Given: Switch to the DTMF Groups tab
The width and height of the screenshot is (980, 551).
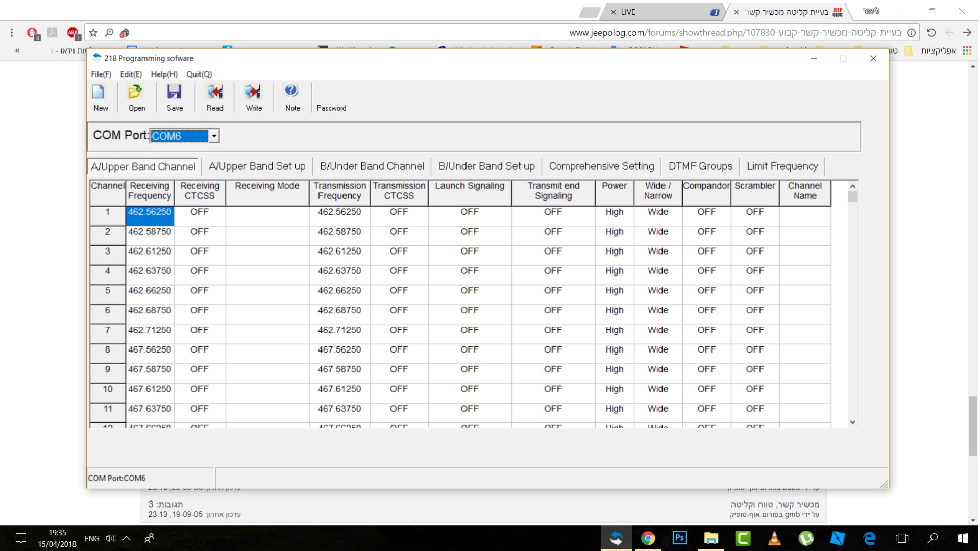Looking at the screenshot, I should (x=700, y=166).
